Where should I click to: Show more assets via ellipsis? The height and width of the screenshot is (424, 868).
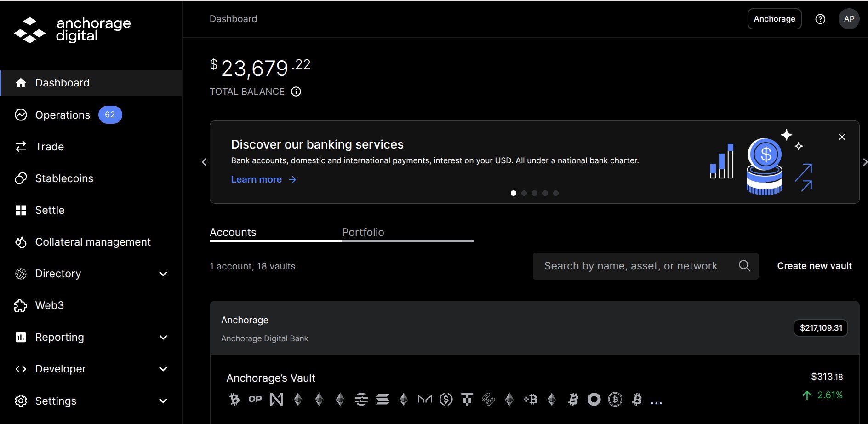(657, 403)
